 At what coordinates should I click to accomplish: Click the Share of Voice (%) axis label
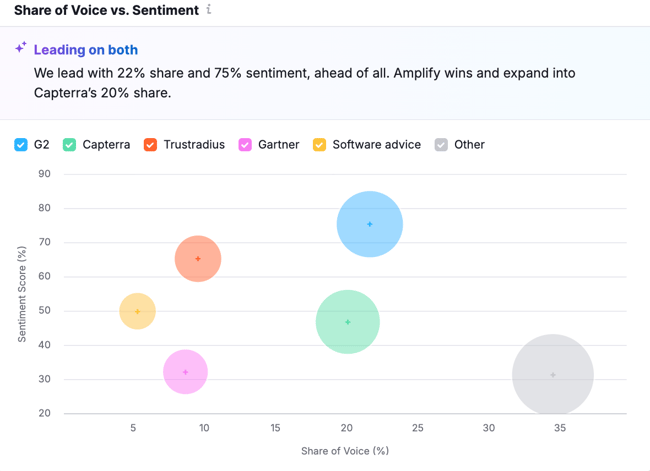[345, 451]
